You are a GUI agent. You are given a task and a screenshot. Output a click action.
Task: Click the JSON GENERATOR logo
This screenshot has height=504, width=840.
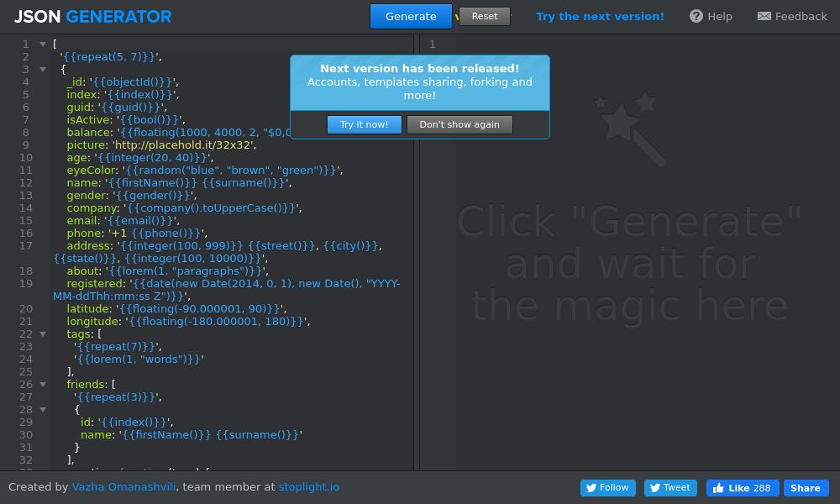[x=92, y=17]
